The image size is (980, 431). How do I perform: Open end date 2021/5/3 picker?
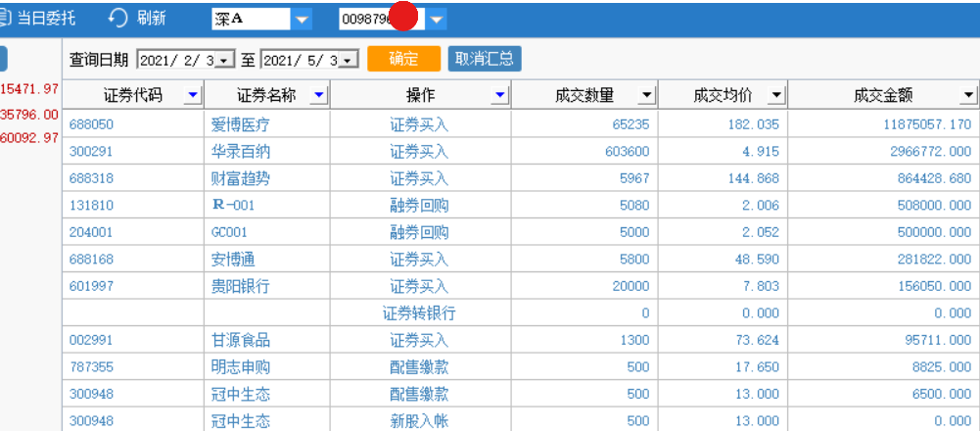click(349, 60)
